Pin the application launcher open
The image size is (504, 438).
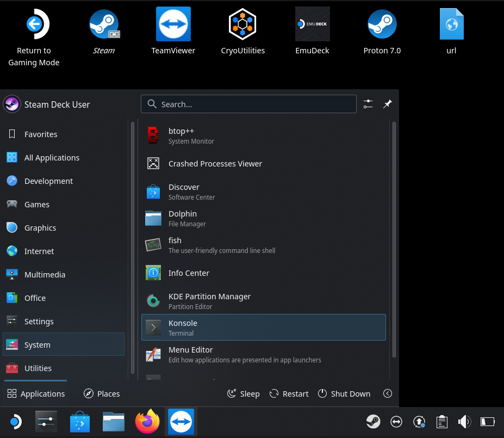(387, 104)
